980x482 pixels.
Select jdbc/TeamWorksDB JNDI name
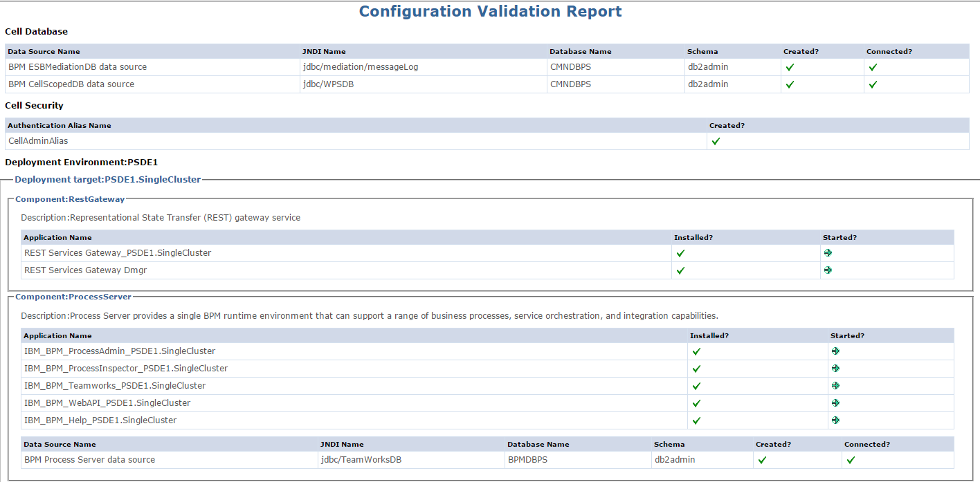coord(361,460)
